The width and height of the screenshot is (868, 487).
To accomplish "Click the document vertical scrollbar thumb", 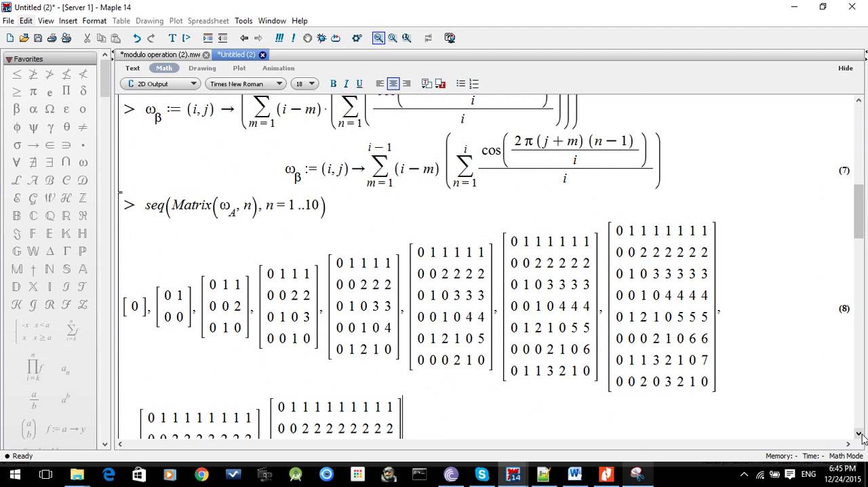I will (x=859, y=211).
